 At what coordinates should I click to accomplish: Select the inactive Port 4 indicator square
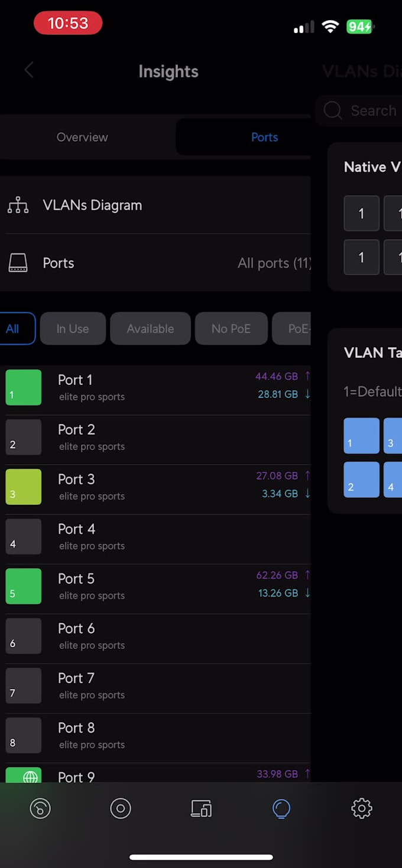(x=23, y=536)
